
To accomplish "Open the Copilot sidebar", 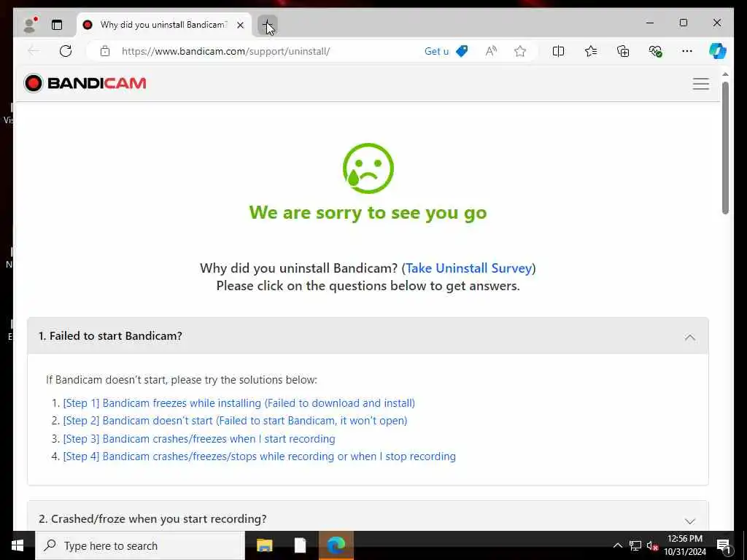I will click(718, 51).
